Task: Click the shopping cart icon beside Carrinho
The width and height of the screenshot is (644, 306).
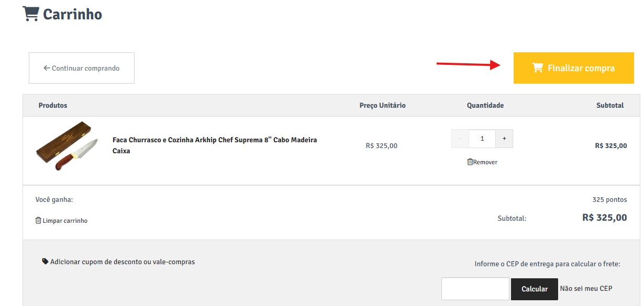Action: tap(31, 14)
